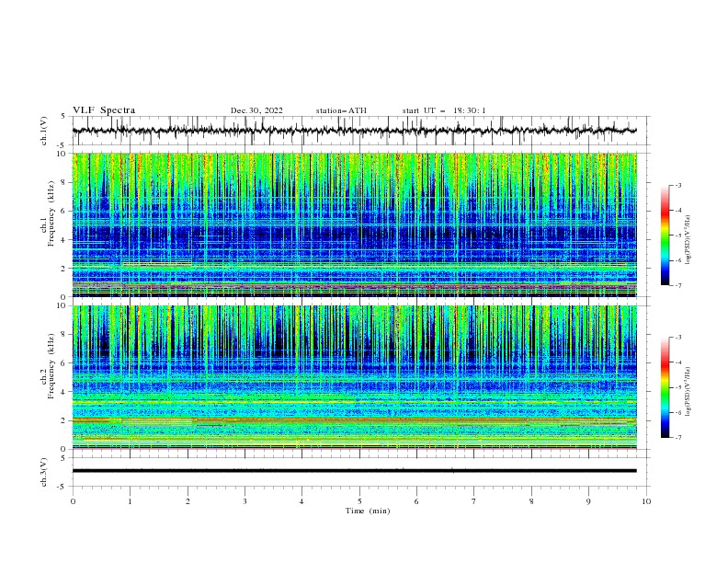Click the "VLF Spectra" title text

[104, 110]
